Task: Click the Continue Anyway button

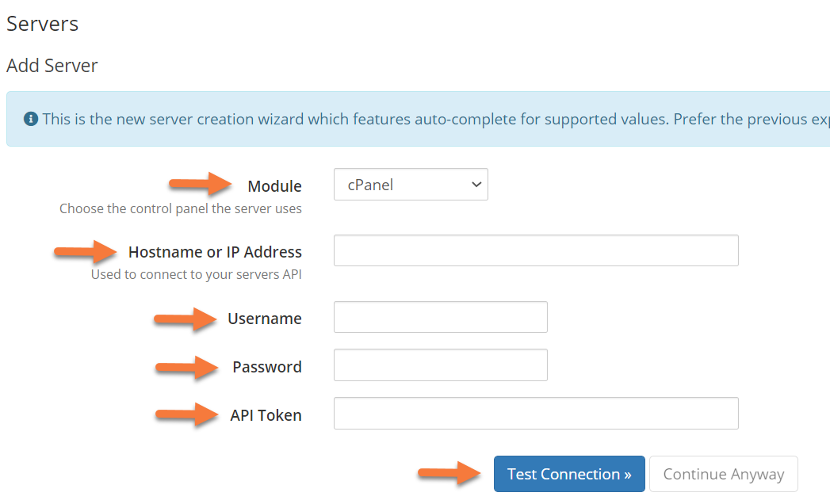Action: coord(723,474)
